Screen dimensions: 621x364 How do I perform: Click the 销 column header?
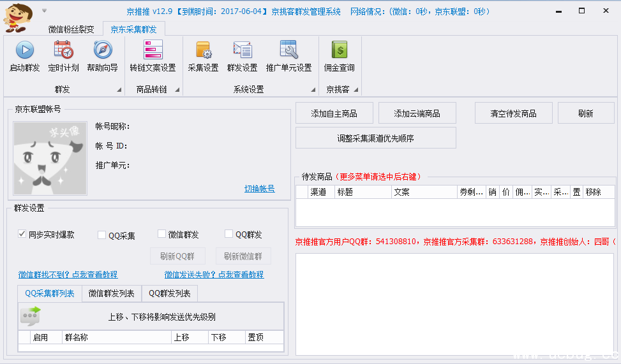[x=492, y=192]
